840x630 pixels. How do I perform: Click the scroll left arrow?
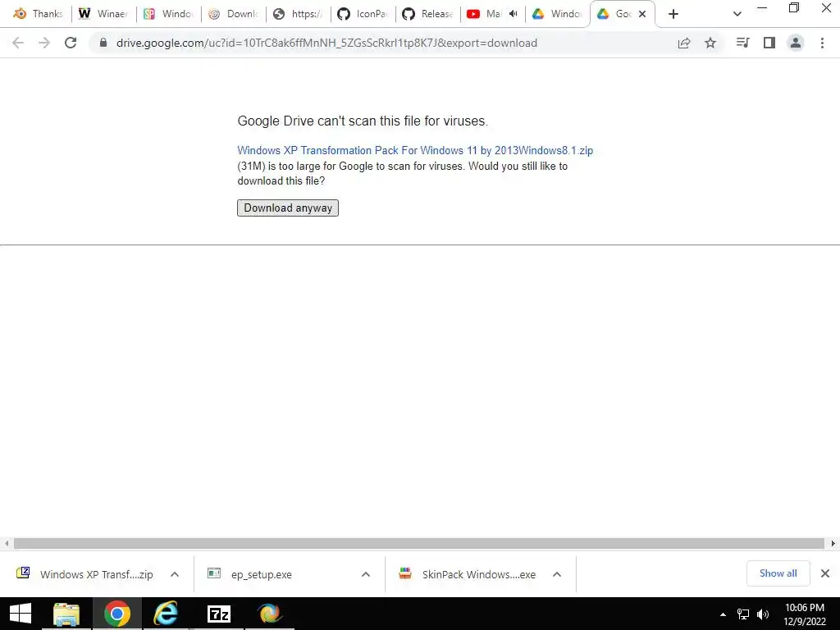[7, 543]
